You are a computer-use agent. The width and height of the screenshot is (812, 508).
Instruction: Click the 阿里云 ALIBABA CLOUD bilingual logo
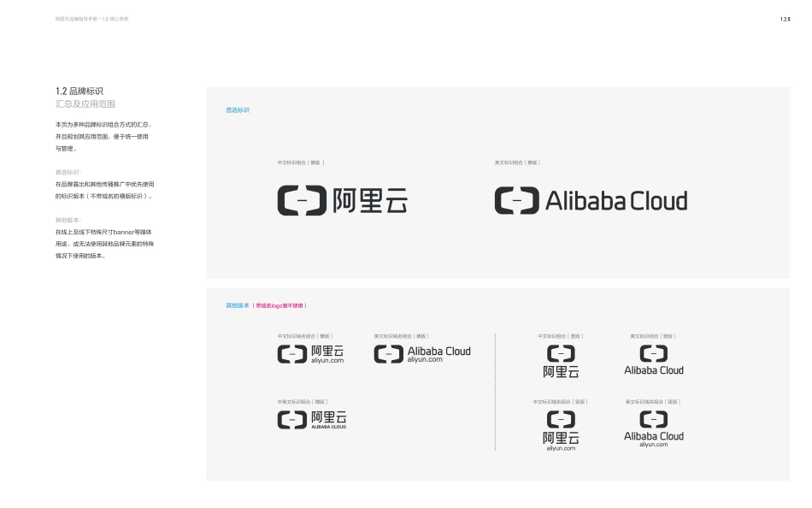point(312,419)
